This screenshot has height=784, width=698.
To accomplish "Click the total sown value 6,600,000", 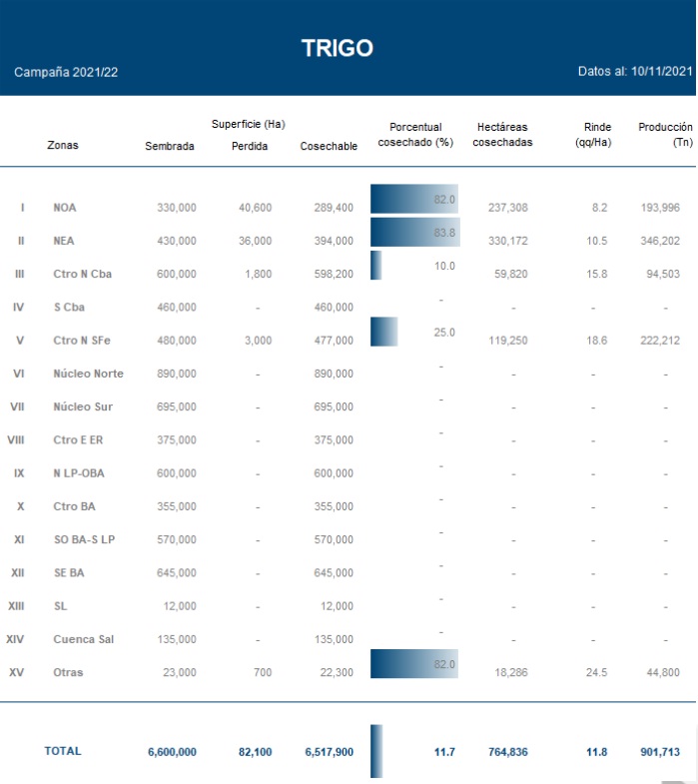I will pos(172,752).
